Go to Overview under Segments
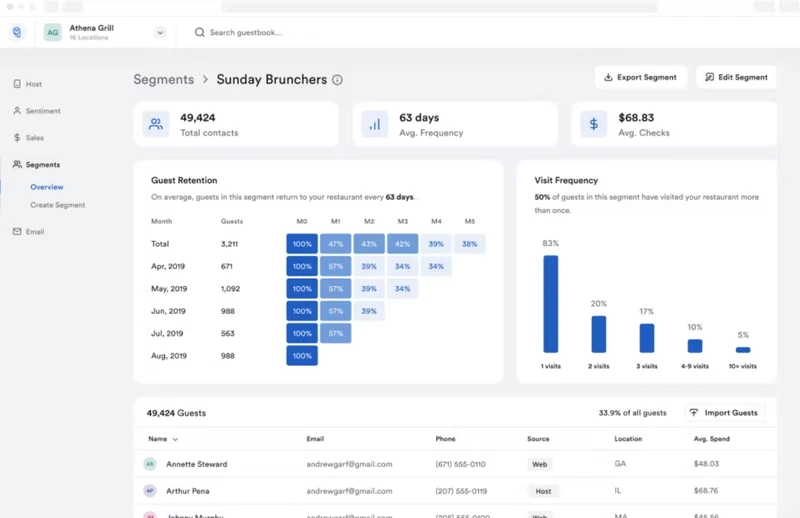This screenshot has height=518, width=800. click(x=47, y=187)
